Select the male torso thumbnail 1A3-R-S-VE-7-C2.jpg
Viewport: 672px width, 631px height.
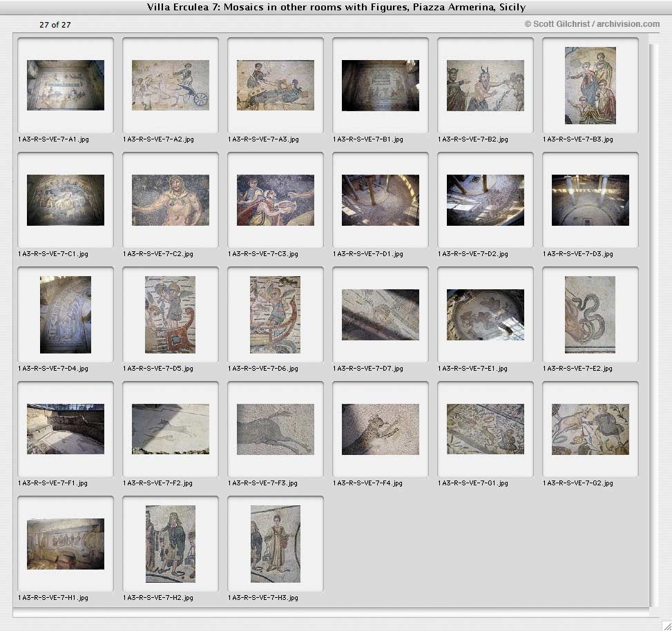[171, 200]
